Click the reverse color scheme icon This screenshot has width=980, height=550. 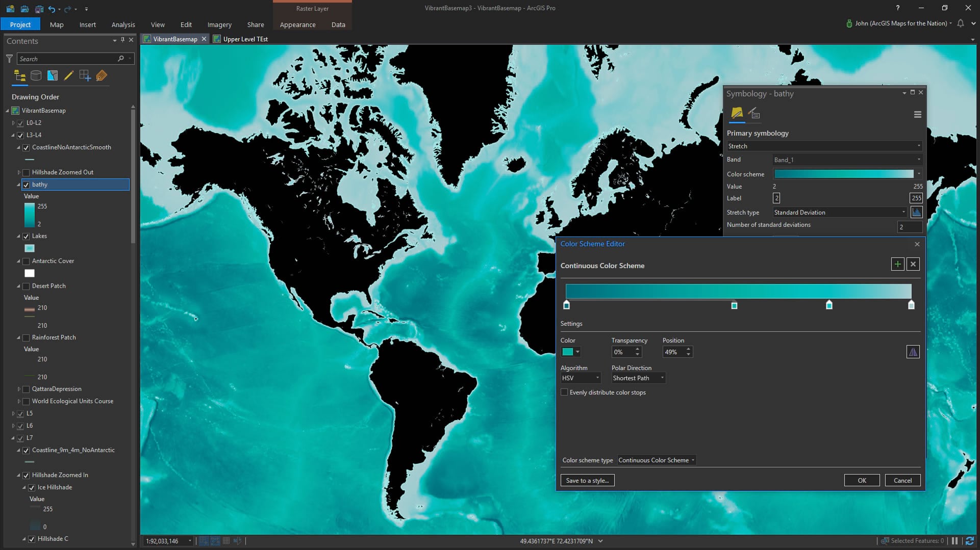click(913, 352)
